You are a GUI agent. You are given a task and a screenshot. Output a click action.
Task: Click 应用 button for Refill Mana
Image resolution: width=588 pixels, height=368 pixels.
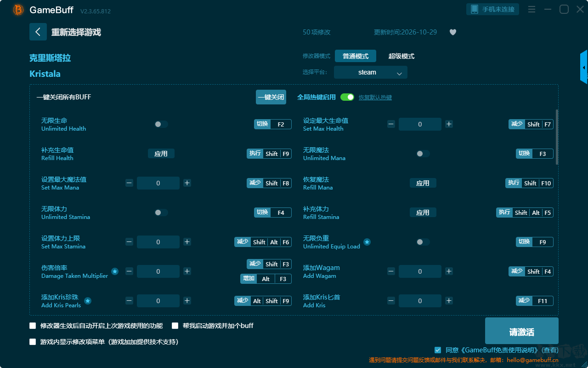(x=423, y=183)
